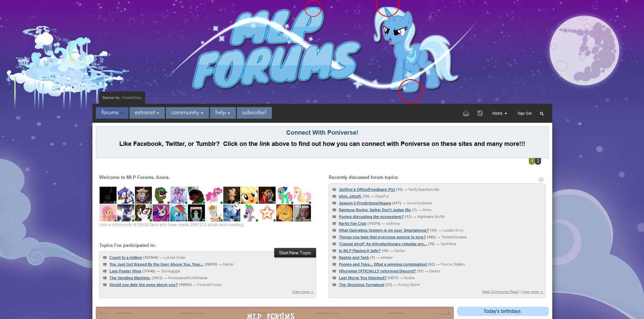Open the notifications icon in the navbar
This screenshot has width=644, height=319.
tap(480, 113)
